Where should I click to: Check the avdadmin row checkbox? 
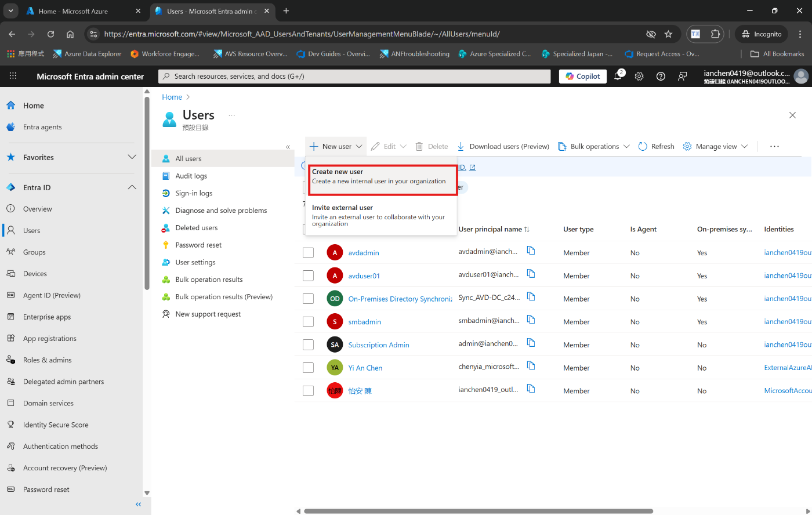point(308,252)
